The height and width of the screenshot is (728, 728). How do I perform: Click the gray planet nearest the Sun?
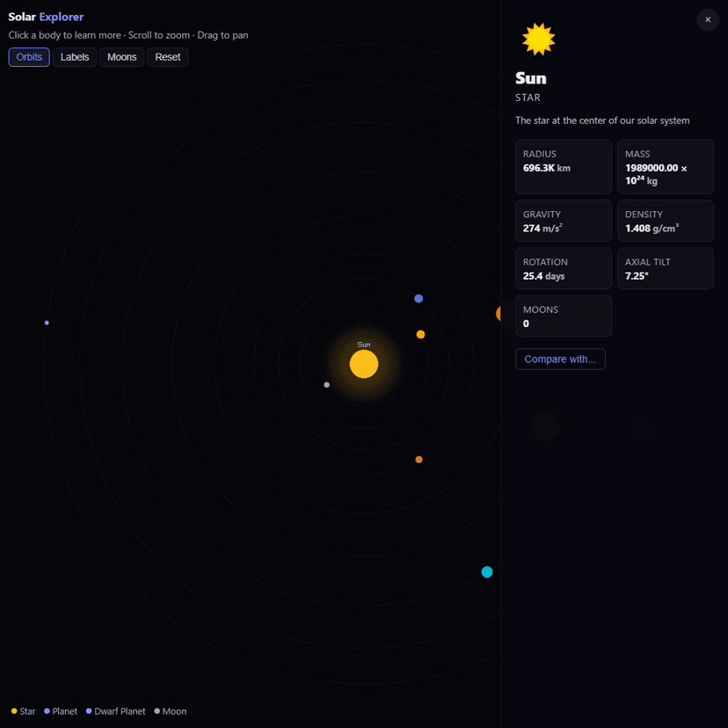[326, 384]
